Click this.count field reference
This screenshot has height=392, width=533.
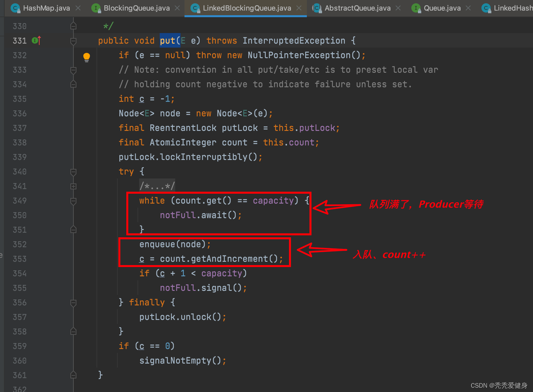pyautogui.click(x=288, y=142)
